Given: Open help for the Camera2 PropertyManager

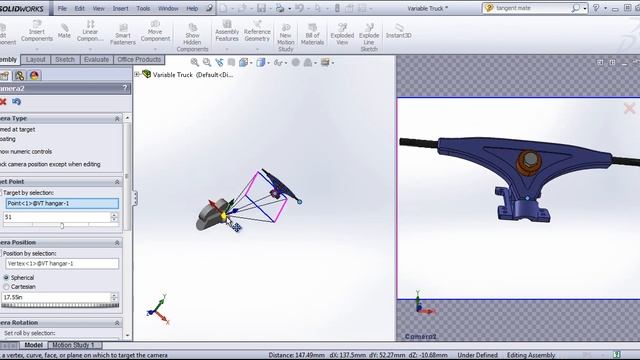Looking at the screenshot, I should point(125,88).
